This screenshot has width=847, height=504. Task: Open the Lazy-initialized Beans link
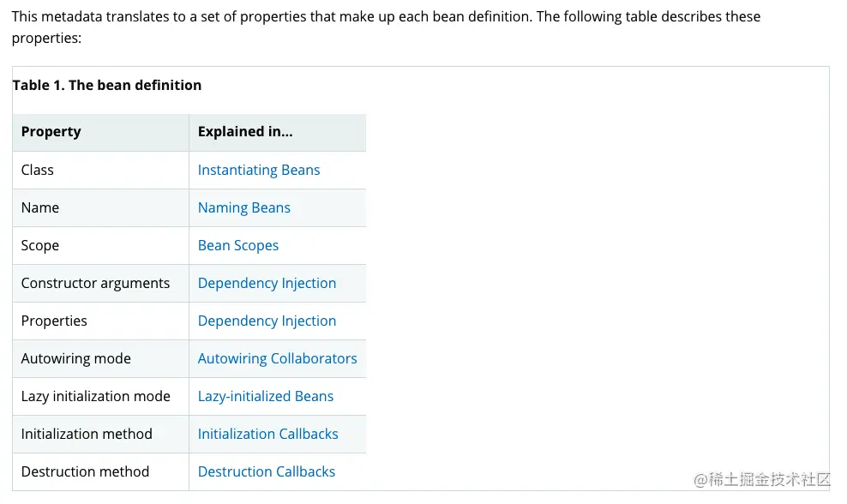tap(265, 396)
